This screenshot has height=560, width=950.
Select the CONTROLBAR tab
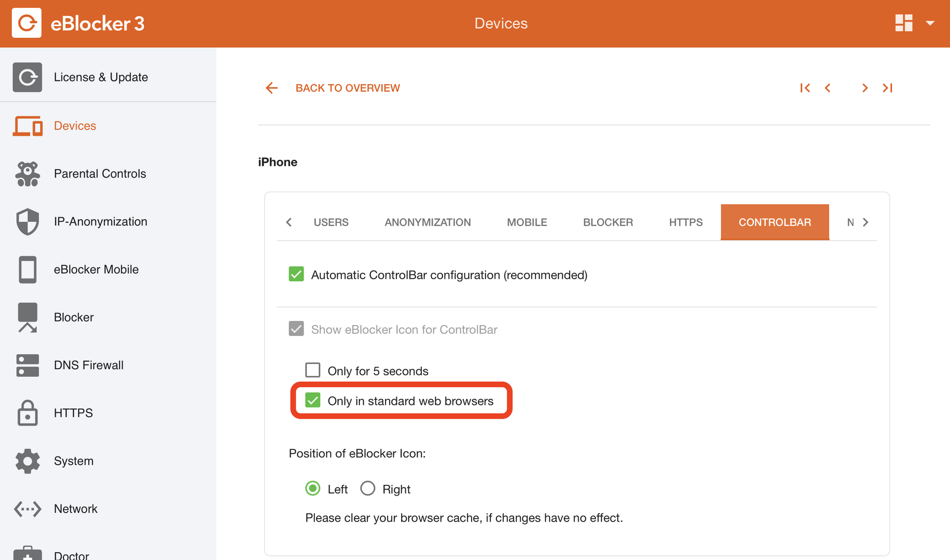775,222
